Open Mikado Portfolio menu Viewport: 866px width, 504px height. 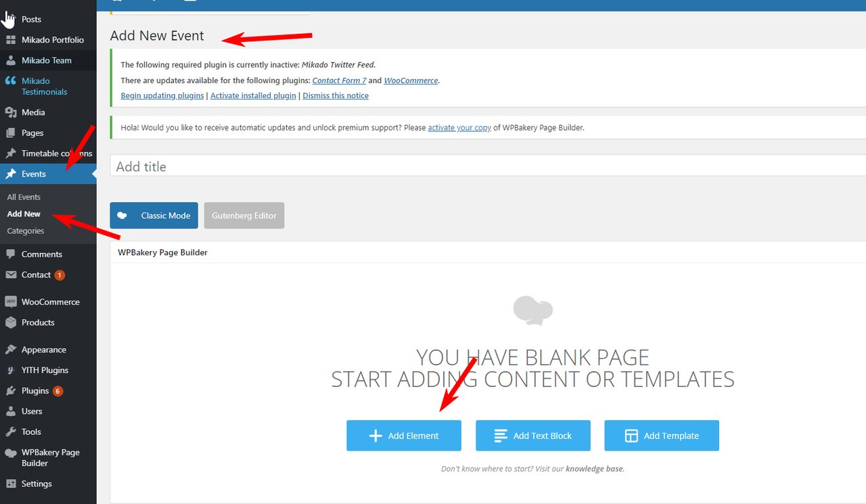pos(53,40)
